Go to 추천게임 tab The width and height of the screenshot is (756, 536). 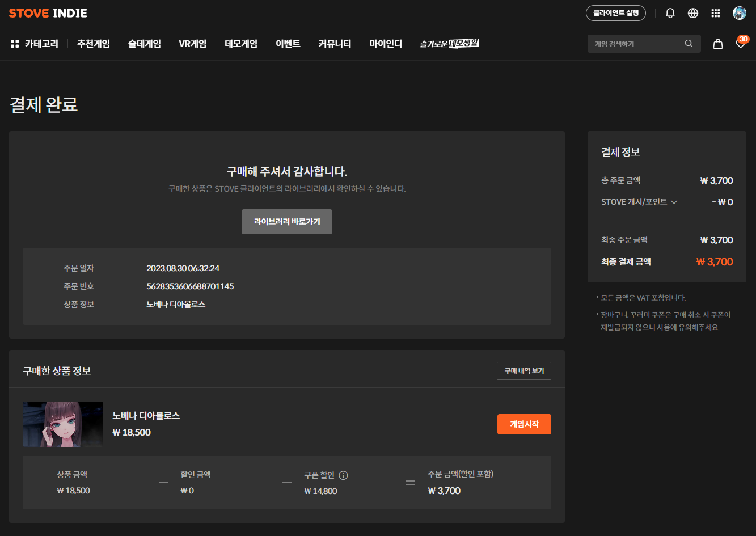pos(94,44)
